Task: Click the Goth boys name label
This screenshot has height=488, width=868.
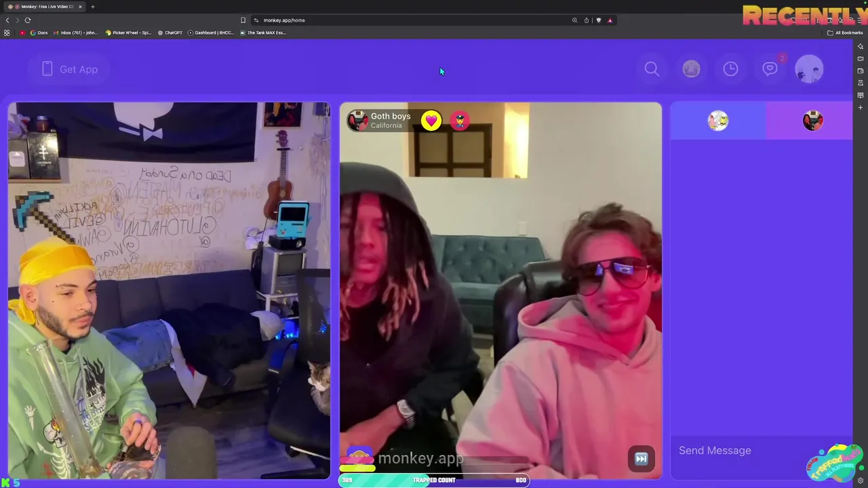Action: tap(391, 116)
